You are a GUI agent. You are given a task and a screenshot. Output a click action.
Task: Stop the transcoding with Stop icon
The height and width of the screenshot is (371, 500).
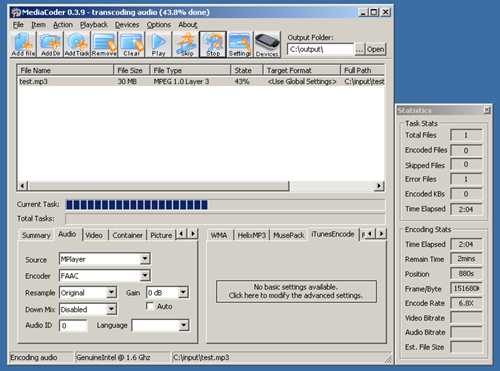(x=213, y=45)
